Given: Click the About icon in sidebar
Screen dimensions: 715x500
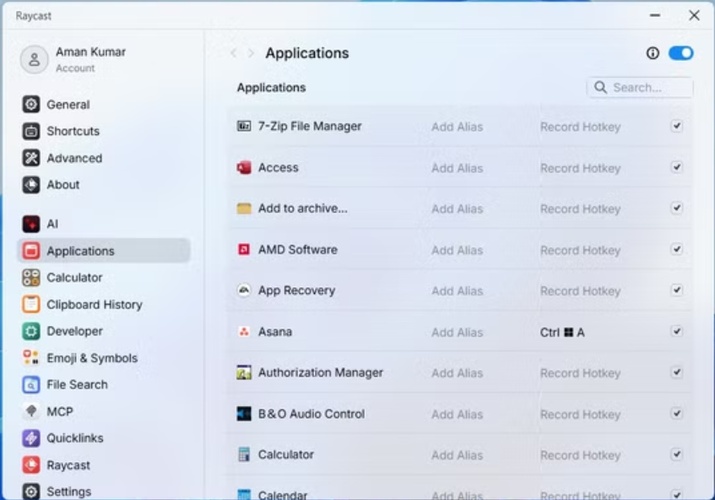Looking at the screenshot, I should 31,185.
